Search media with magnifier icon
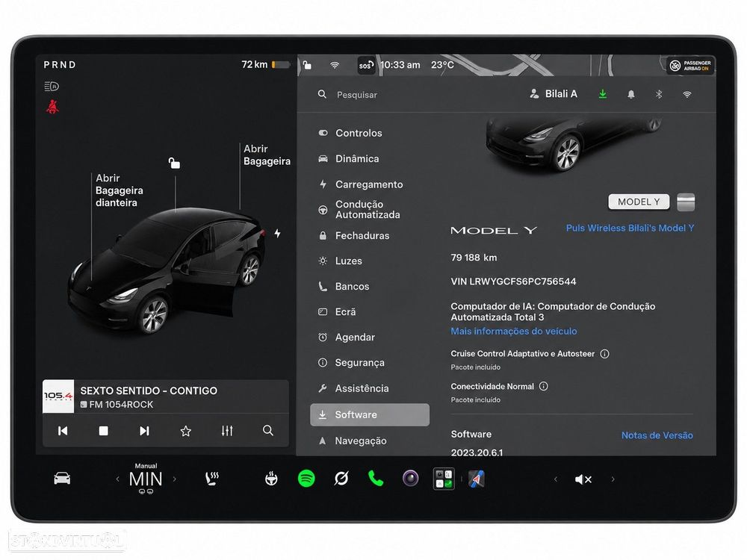This screenshot has width=747, height=560. click(267, 431)
